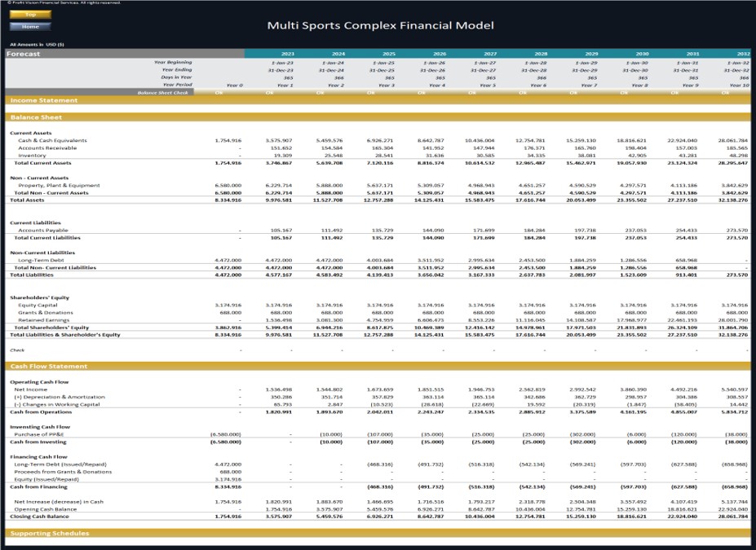Screen dimensions: 756x550
Task: Select the Cash & Cash Equivalents row label
Action: pyautogui.click(x=52, y=141)
